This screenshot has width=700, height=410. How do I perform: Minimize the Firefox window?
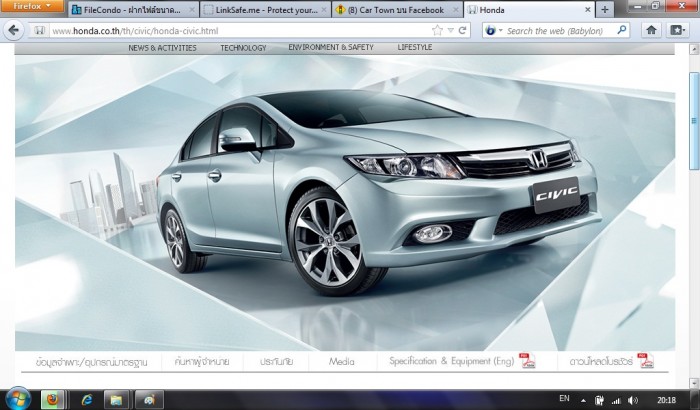(x=639, y=6)
